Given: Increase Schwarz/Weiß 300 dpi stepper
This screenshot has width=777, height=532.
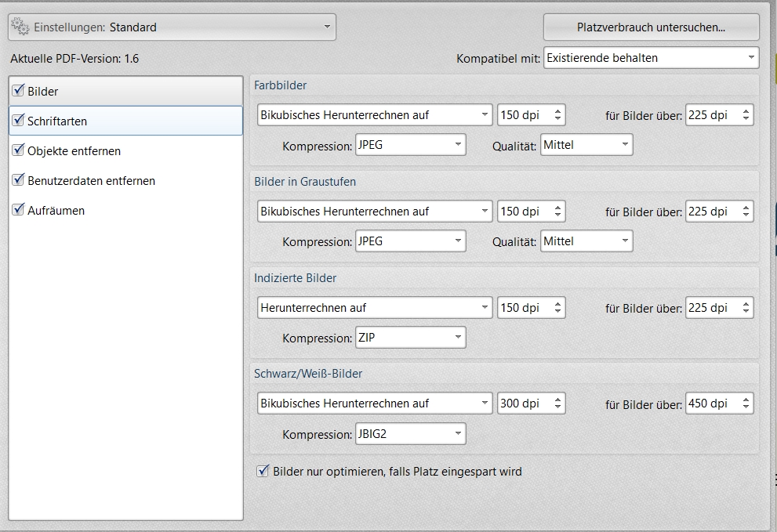Looking at the screenshot, I should point(558,400).
